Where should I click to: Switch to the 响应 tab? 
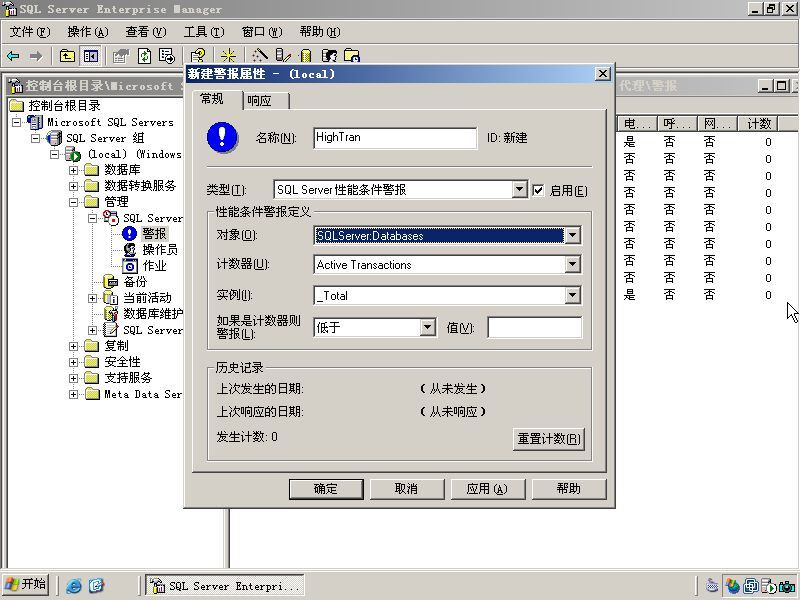pyautogui.click(x=265, y=101)
